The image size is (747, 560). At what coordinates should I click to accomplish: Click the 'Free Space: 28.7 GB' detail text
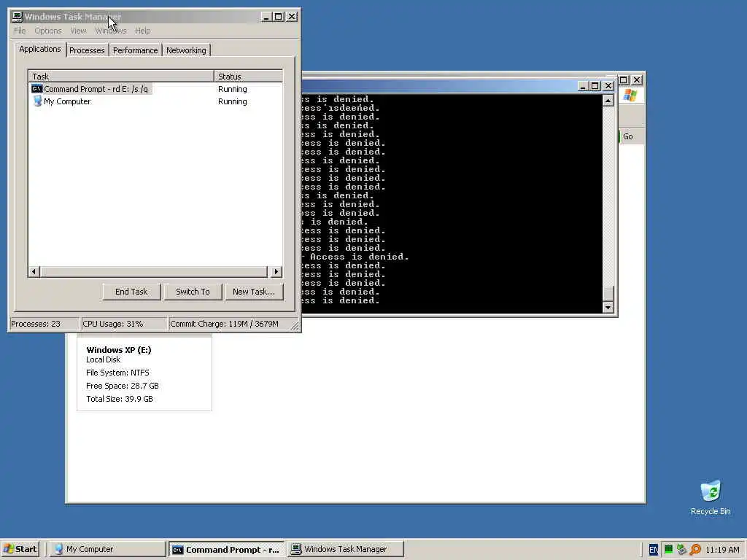(123, 386)
